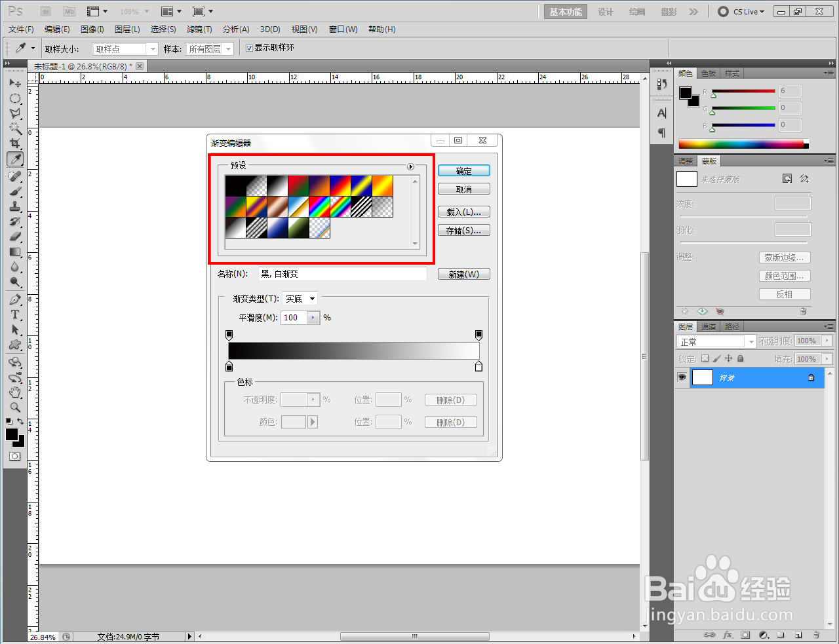Click the 名称 gradient name field
This screenshot has height=644, width=839.
pos(341,274)
